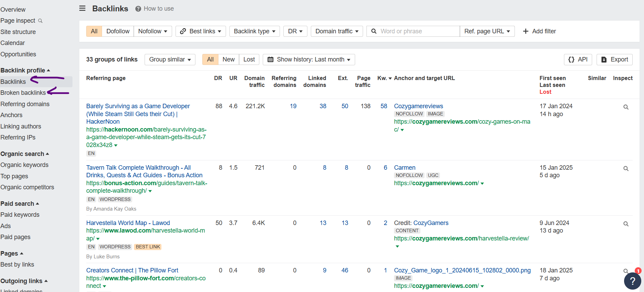
Task: Open the Nofollow dropdown
Action: coord(153,31)
